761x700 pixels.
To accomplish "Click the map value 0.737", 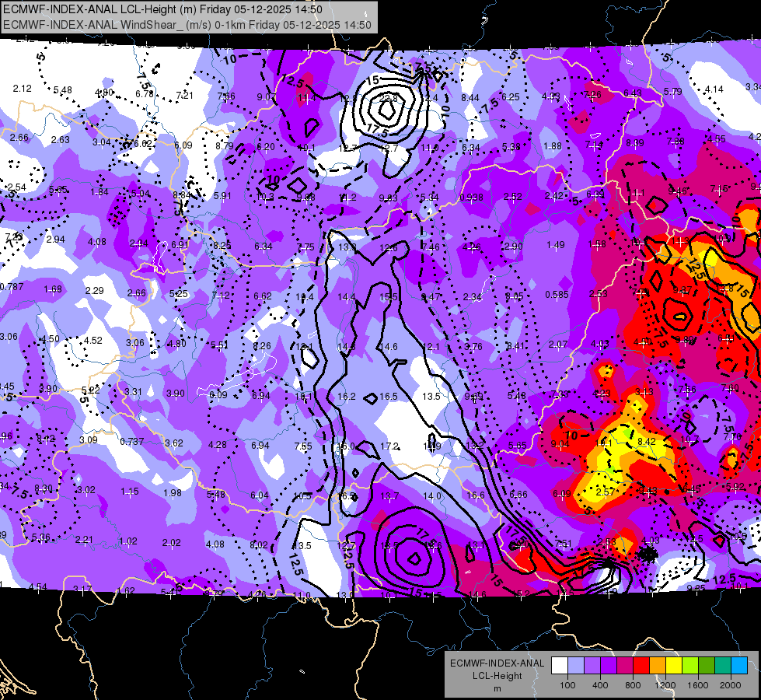I will [x=132, y=442].
